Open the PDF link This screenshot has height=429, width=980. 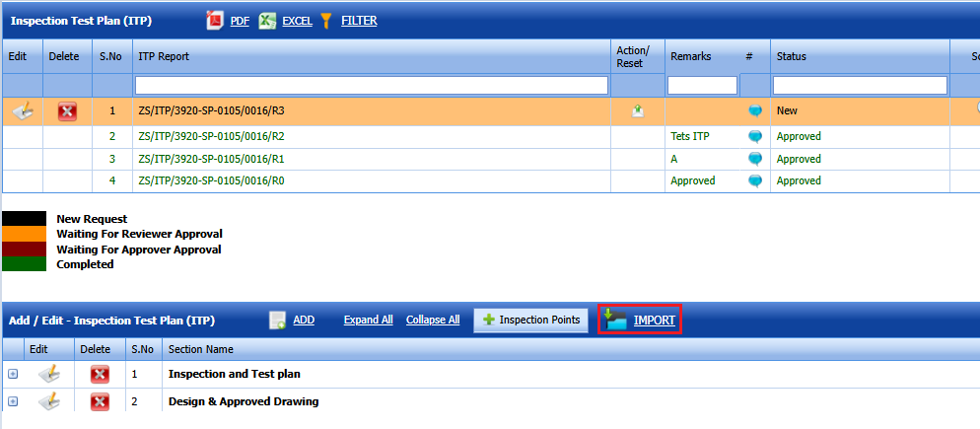(x=240, y=21)
